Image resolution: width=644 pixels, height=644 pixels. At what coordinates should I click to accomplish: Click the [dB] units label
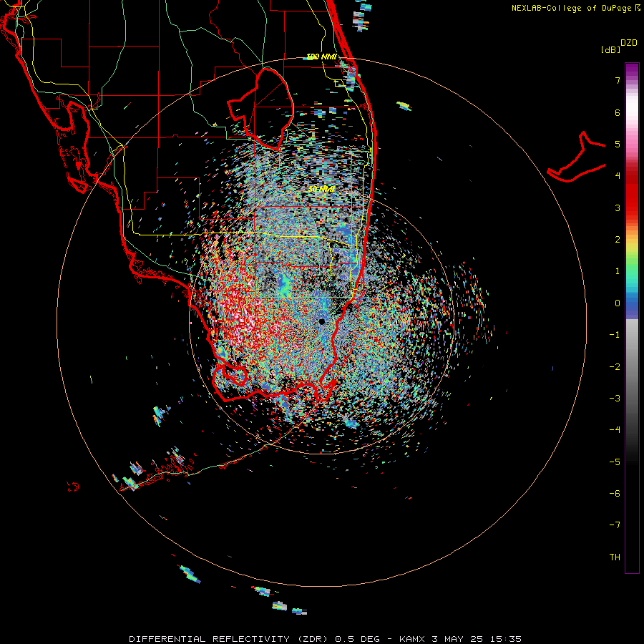[x=610, y=50]
